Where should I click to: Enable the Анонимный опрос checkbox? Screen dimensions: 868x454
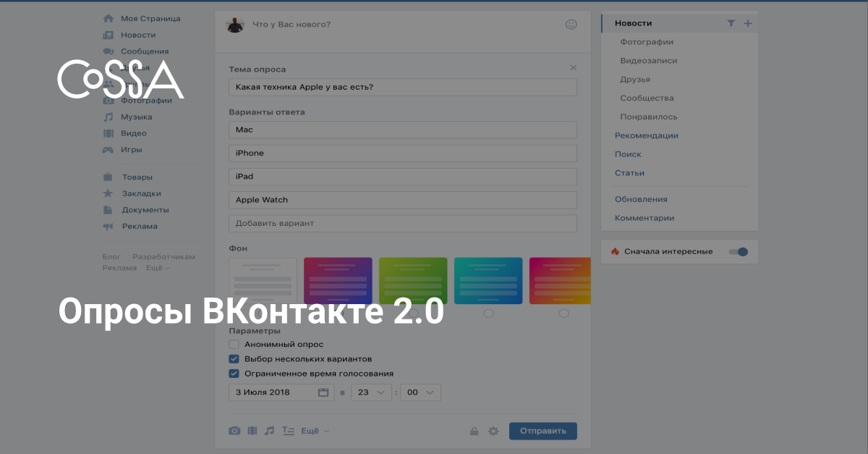pyautogui.click(x=234, y=345)
